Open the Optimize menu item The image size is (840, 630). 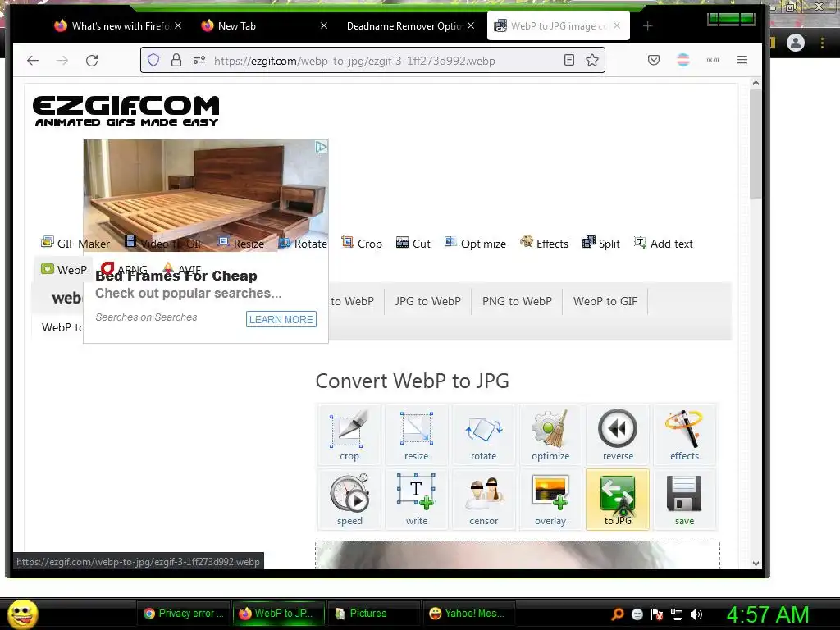pyautogui.click(x=475, y=243)
